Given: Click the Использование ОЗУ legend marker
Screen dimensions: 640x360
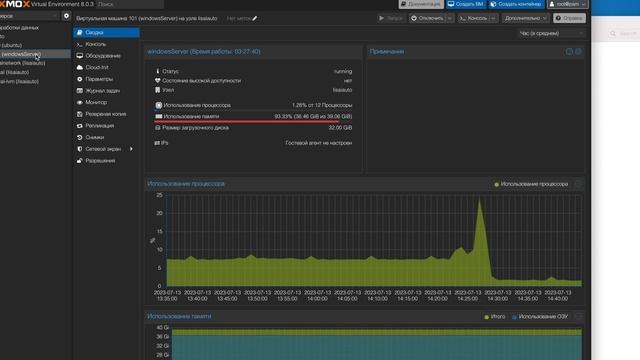Looking at the screenshot, I should (514, 317).
